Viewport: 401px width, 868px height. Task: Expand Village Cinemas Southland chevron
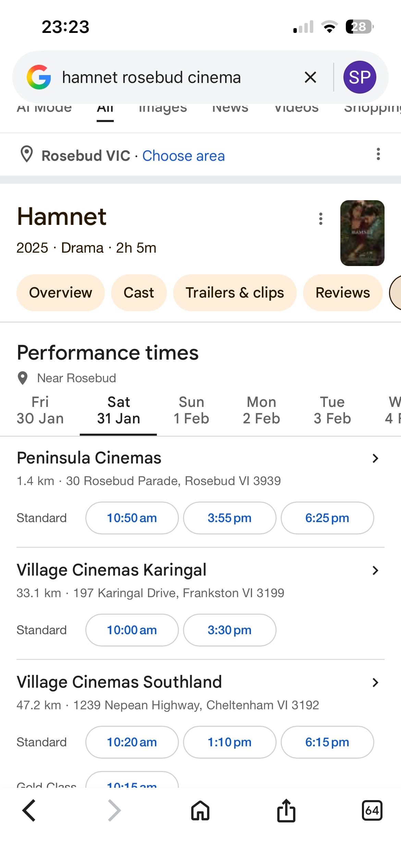coord(375,683)
